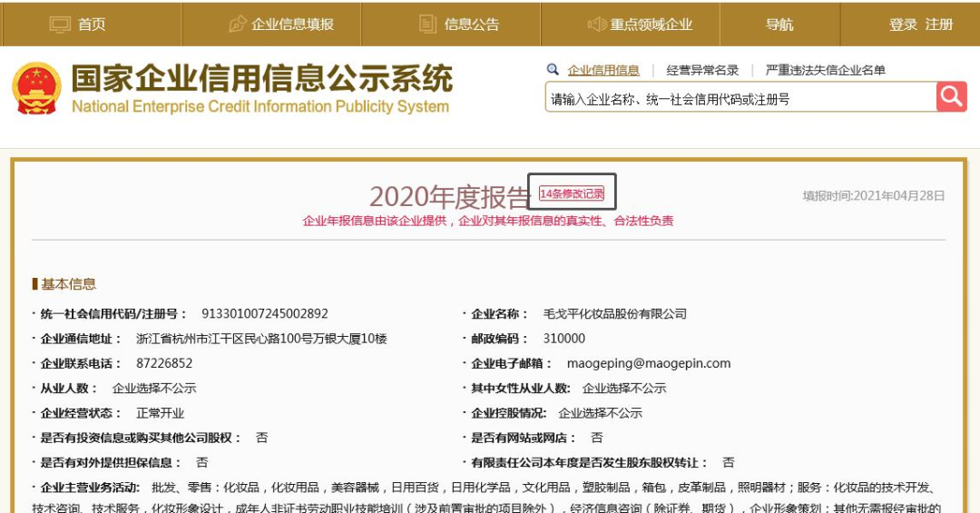Open the 信息公告 menu
The width and height of the screenshot is (980, 513).
pos(472,25)
